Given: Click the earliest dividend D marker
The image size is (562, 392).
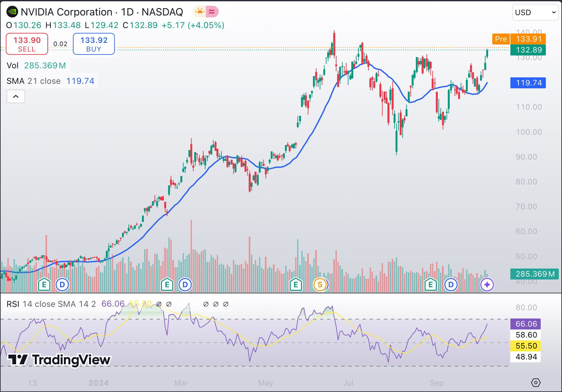Looking at the screenshot, I should pos(62,285).
